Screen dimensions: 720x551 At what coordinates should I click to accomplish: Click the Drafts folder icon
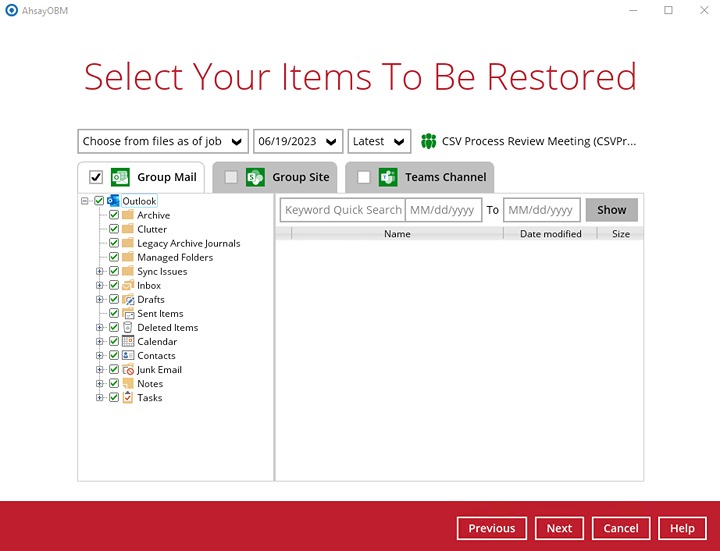coord(128,300)
